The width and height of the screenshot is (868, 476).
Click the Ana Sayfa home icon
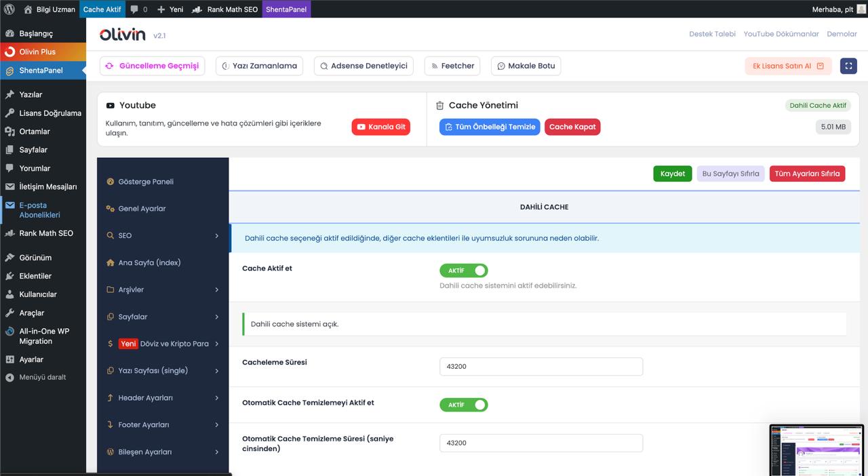coord(111,262)
